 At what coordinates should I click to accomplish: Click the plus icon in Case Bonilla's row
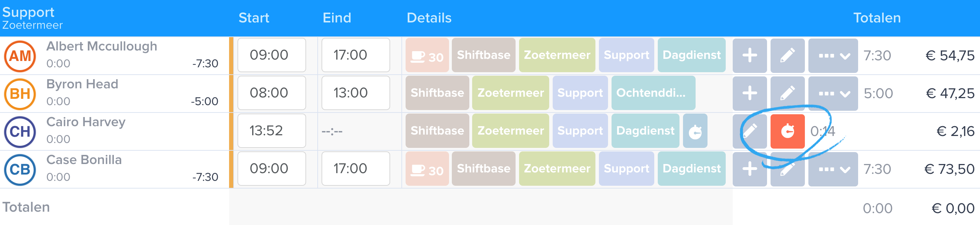point(750,169)
